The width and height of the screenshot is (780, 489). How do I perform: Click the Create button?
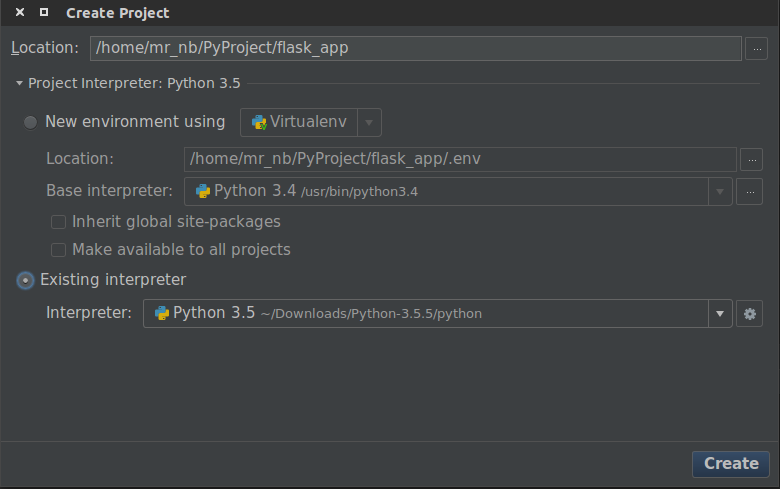(731, 464)
